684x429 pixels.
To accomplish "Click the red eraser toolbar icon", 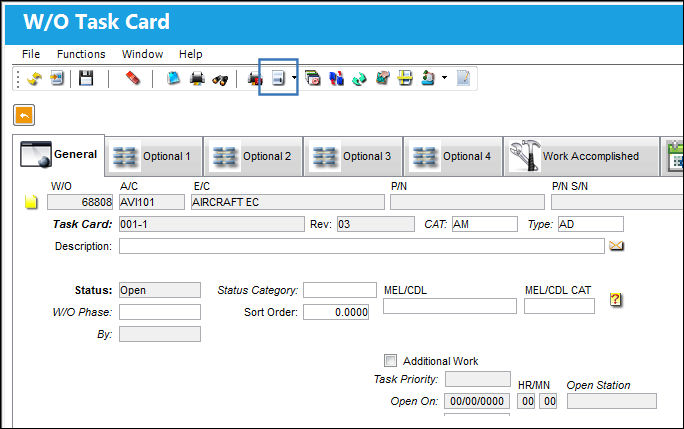I will [133, 79].
